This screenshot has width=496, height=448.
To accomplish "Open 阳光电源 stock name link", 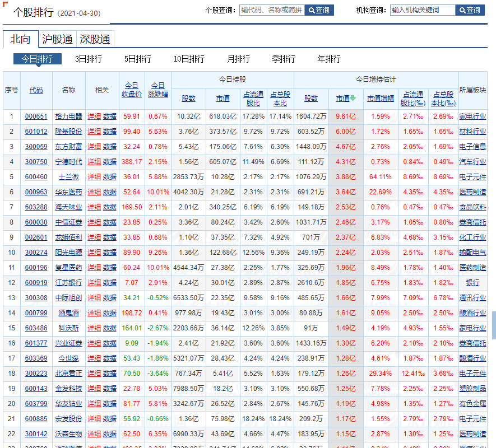I will click(x=68, y=253).
